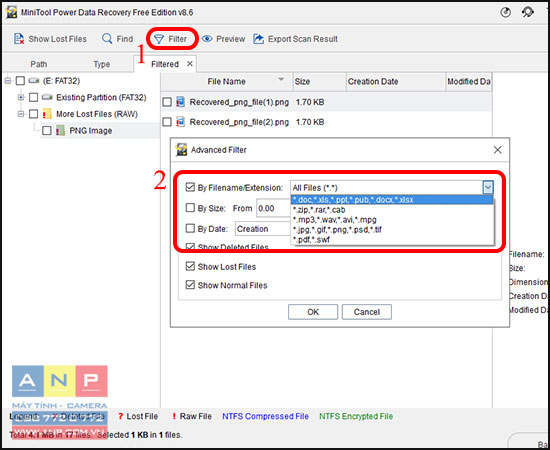Toggle the By Date filter checkbox

pos(190,228)
